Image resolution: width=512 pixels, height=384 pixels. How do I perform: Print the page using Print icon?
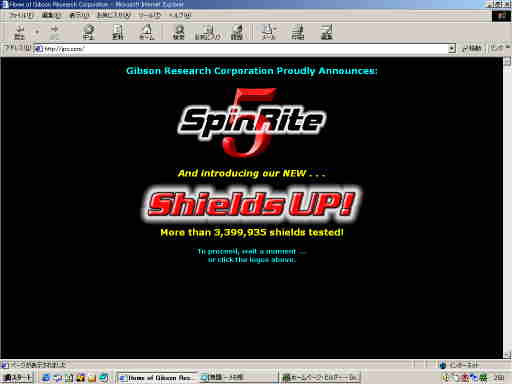pyautogui.click(x=298, y=33)
